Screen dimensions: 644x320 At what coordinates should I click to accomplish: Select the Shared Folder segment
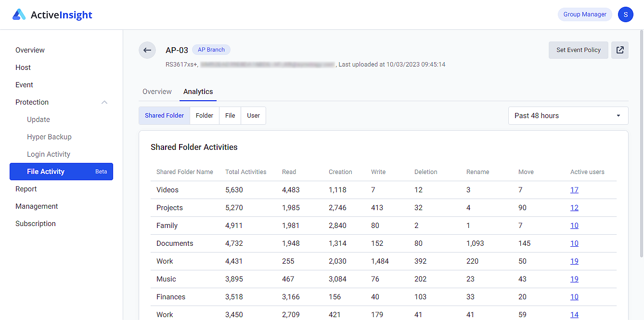click(164, 116)
